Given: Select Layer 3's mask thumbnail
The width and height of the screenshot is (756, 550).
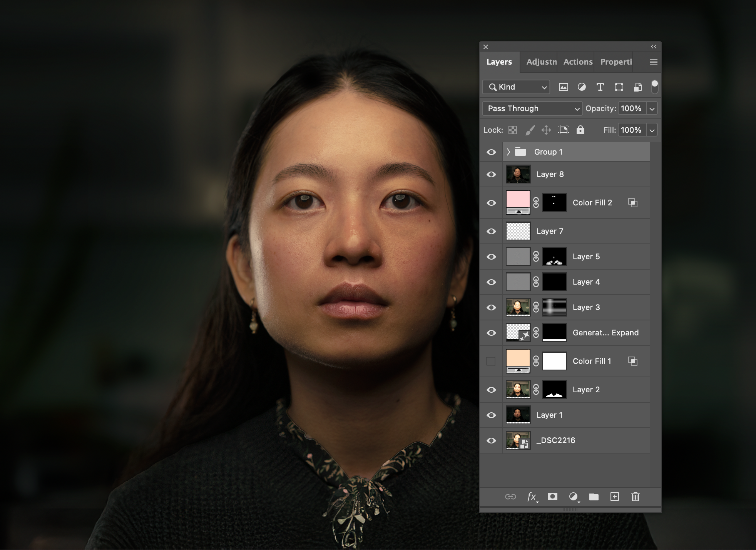Looking at the screenshot, I should [x=554, y=307].
